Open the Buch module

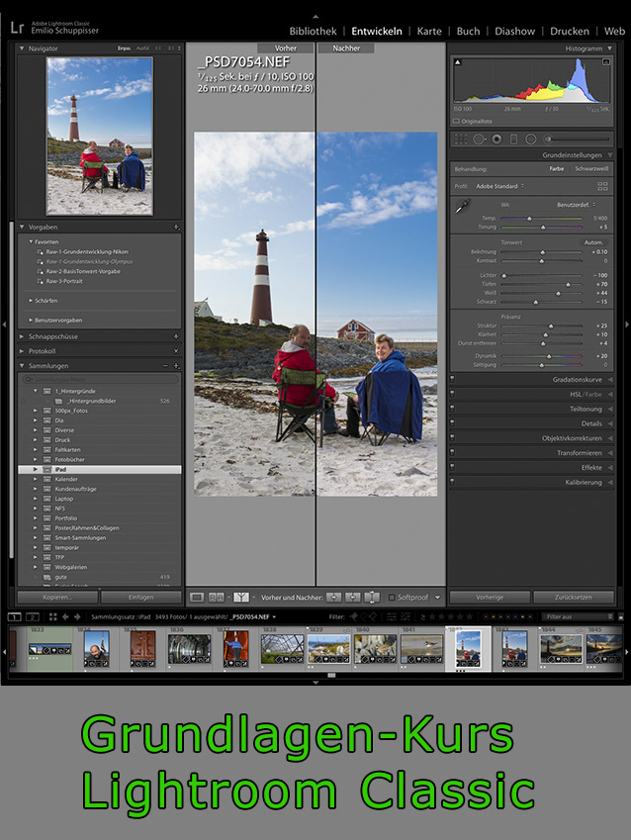(x=468, y=31)
